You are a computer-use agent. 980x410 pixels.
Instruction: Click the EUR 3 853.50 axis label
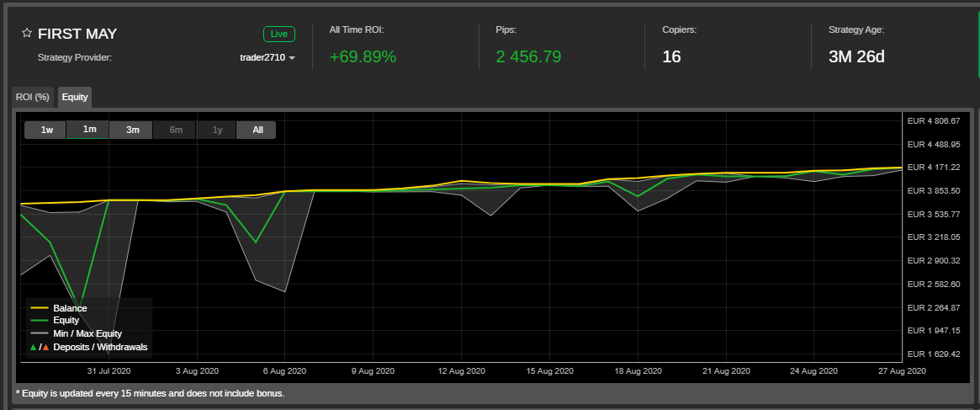[934, 191]
